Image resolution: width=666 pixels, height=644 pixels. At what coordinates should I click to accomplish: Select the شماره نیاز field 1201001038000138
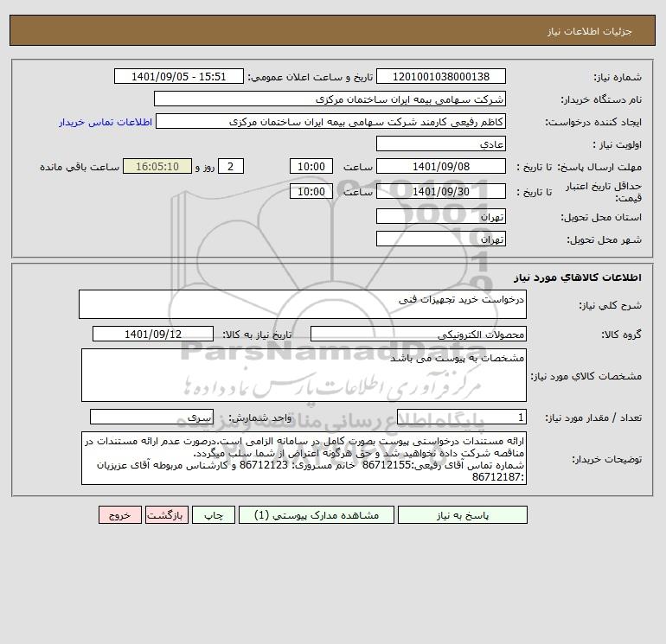(x=441, y=76)
